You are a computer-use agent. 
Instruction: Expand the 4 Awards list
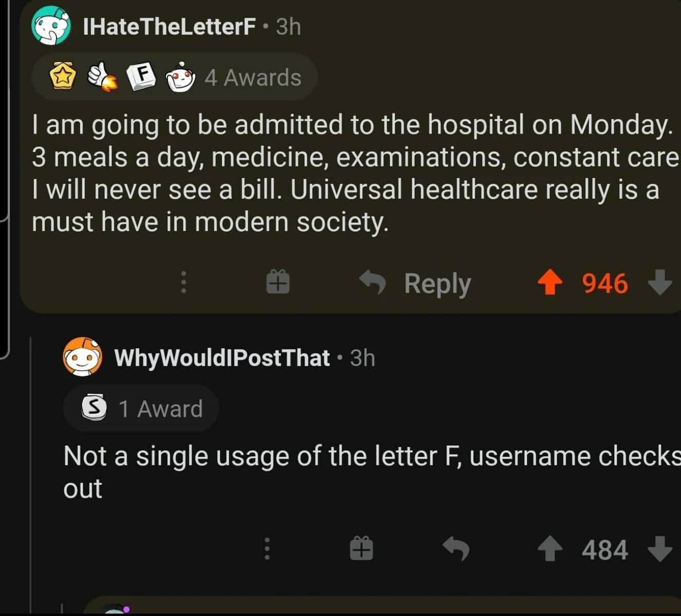click(253, 76)
